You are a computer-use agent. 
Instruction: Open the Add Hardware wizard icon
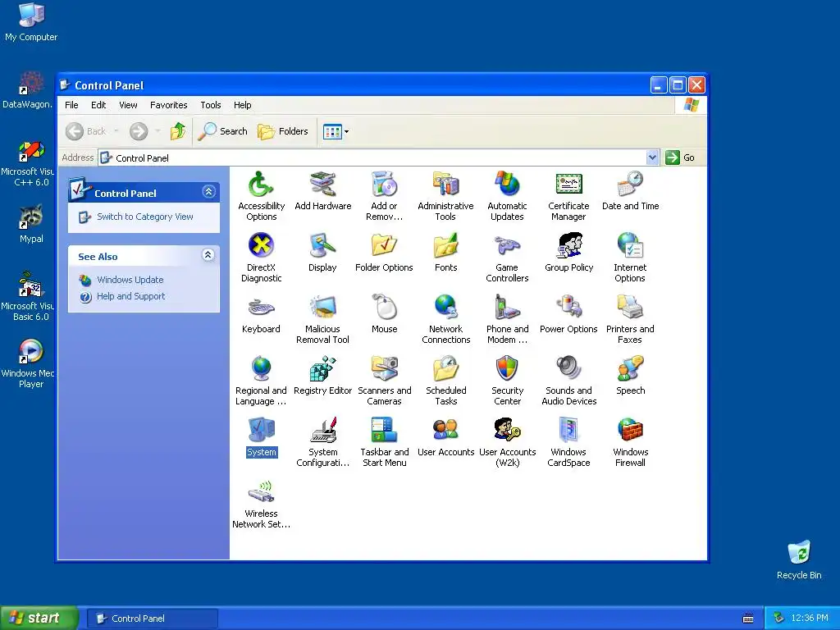point(322,190)
